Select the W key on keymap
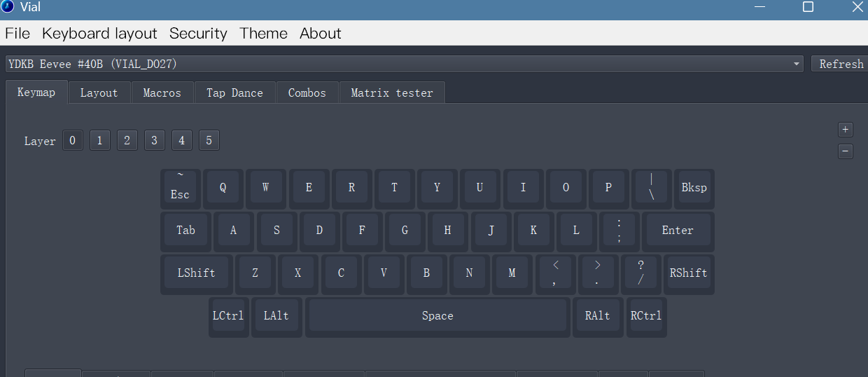Viewport: 868px width, 377px height. click(x=266, y=188)
